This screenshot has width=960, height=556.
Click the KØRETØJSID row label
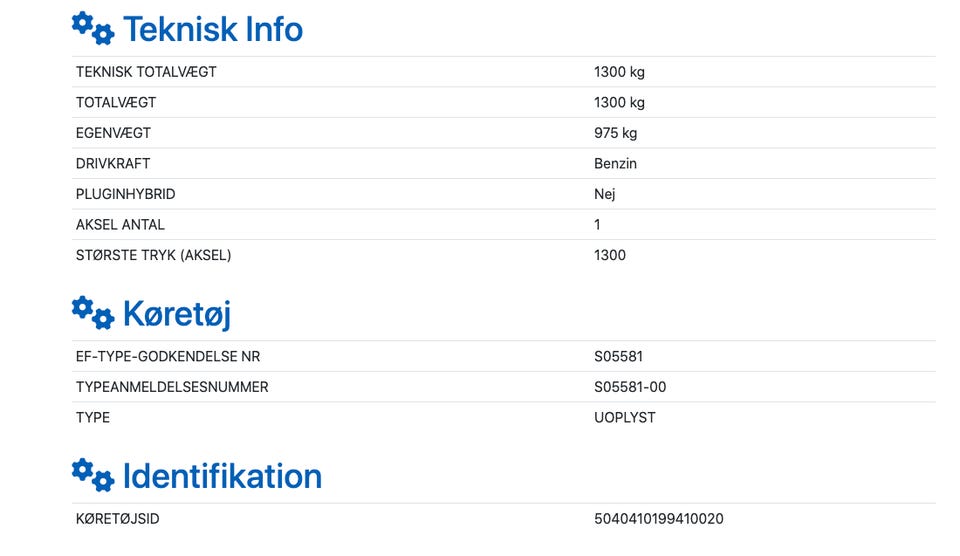(x=118, y=519)
